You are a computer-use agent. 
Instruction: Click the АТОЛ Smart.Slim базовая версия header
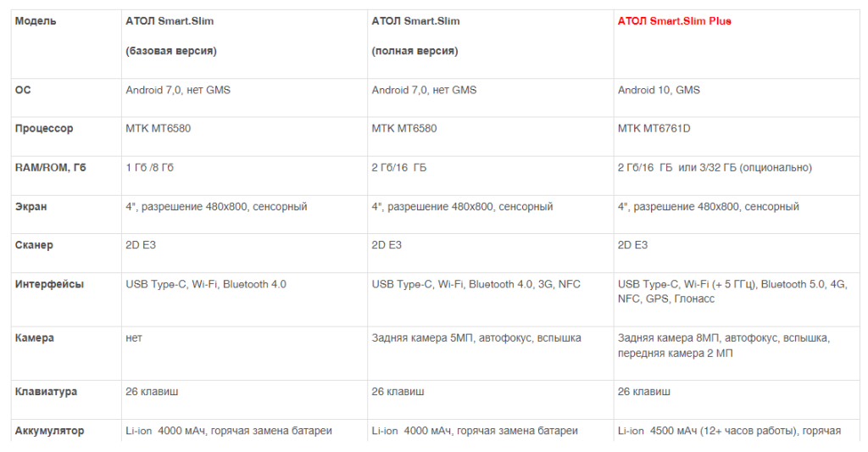tap(181, 22)
